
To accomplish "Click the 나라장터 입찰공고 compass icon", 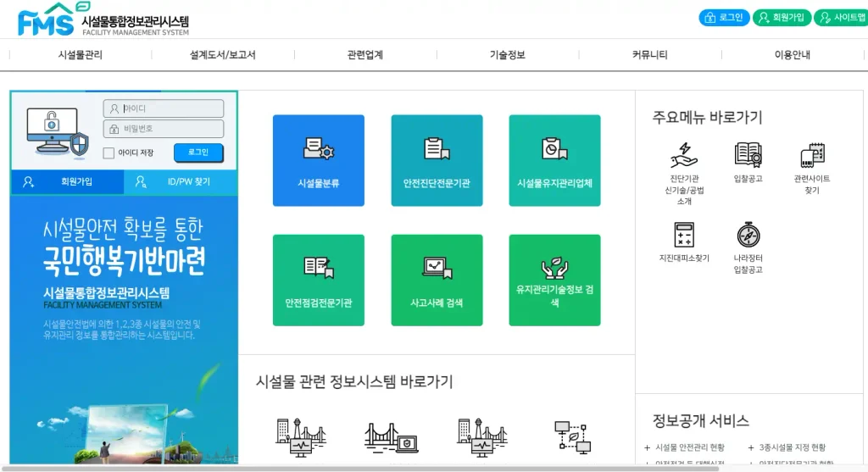I will coord(748,235).
